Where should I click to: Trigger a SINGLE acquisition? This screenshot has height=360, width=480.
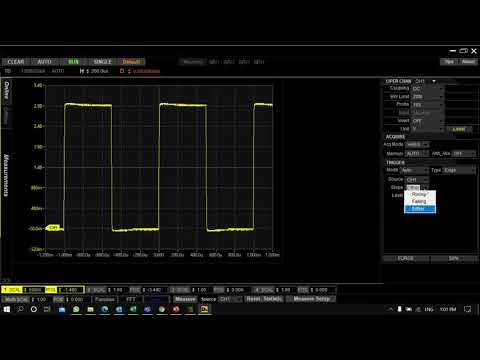pyautogui.click(x=102, y=62)
